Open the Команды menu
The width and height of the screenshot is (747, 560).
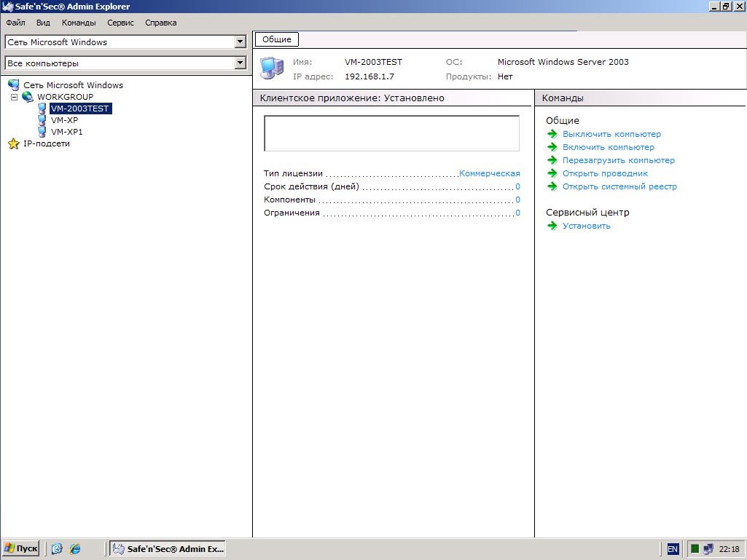click(79, 23)
